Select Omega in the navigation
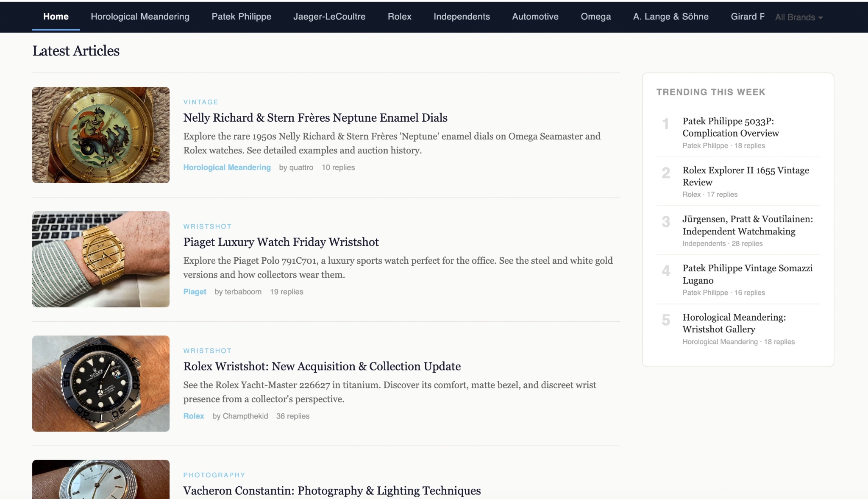Viewport: 868px width, 499px height. tap(595, 17)
